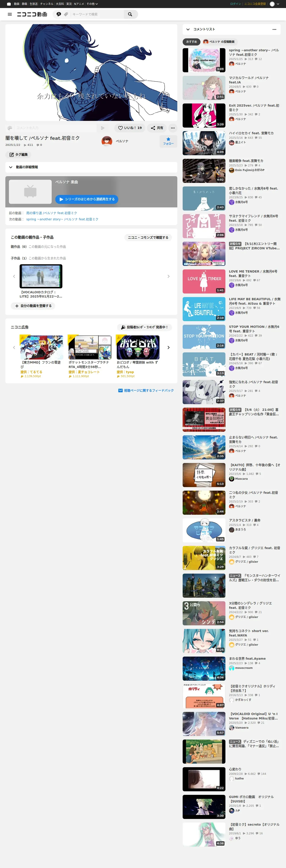Play series from start button
The image size is (286, 868).
pyautogui.click(x=87, y=199)
